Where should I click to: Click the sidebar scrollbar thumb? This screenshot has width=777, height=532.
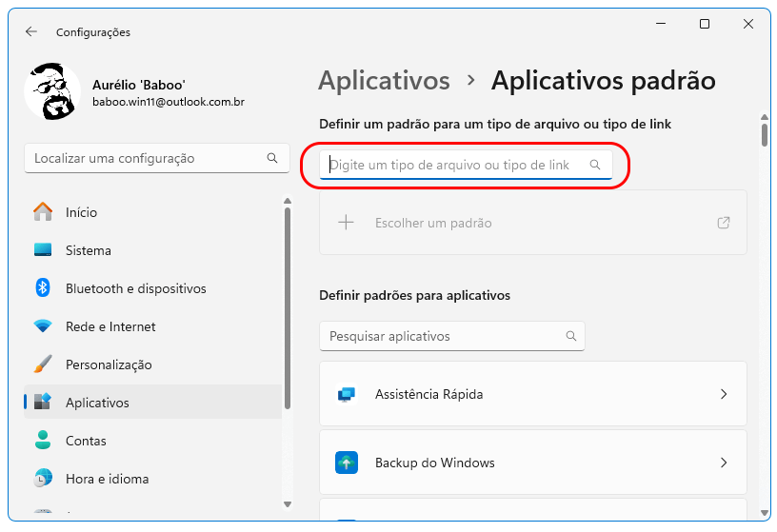point(288,308)
